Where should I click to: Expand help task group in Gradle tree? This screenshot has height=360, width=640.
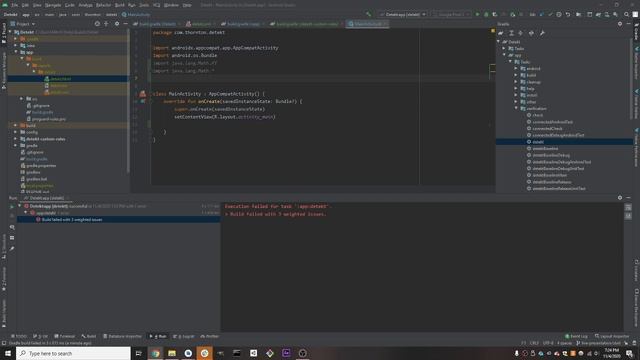click(516, 89)
